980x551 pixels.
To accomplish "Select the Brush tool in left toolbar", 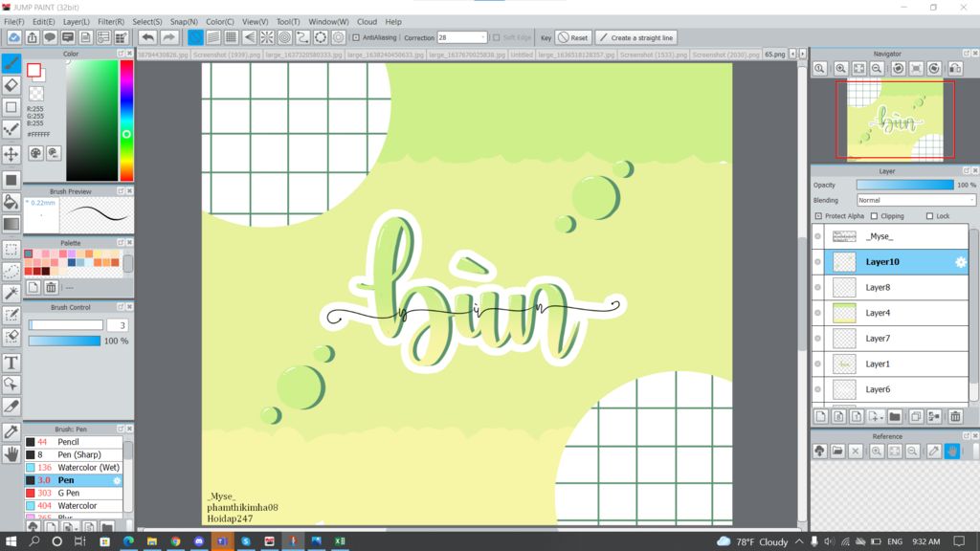I will tap(11, 62).
